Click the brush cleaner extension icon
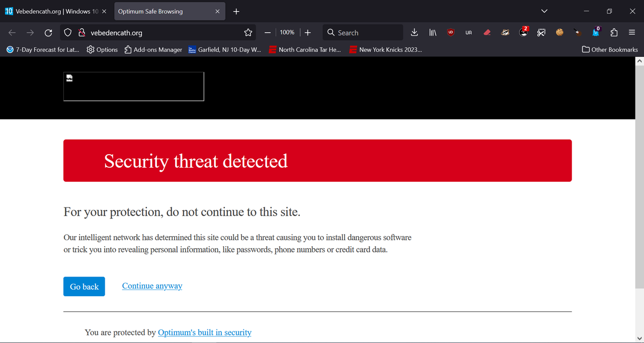This screenshot has width=644, height=343. [x=578, y=33]
